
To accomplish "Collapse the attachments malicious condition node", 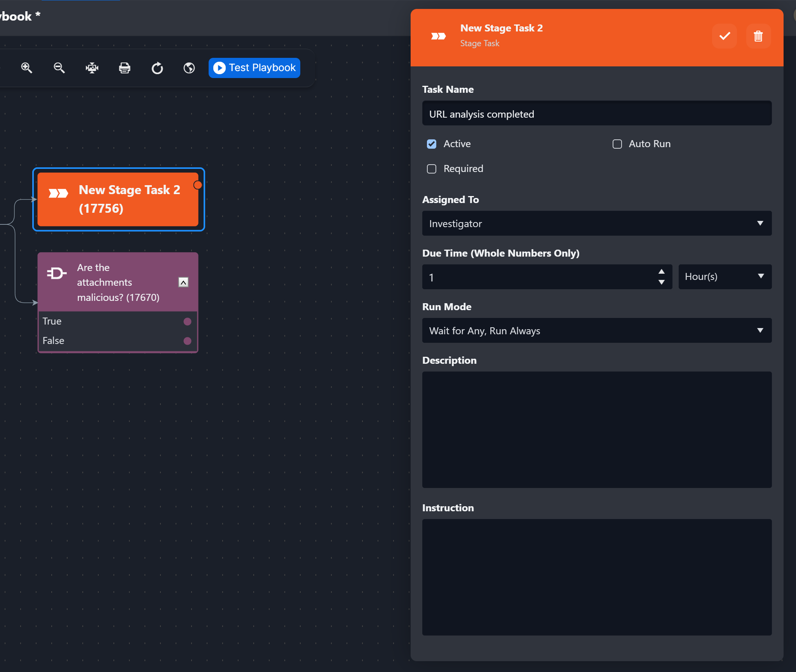I will [x=183, y=282].
